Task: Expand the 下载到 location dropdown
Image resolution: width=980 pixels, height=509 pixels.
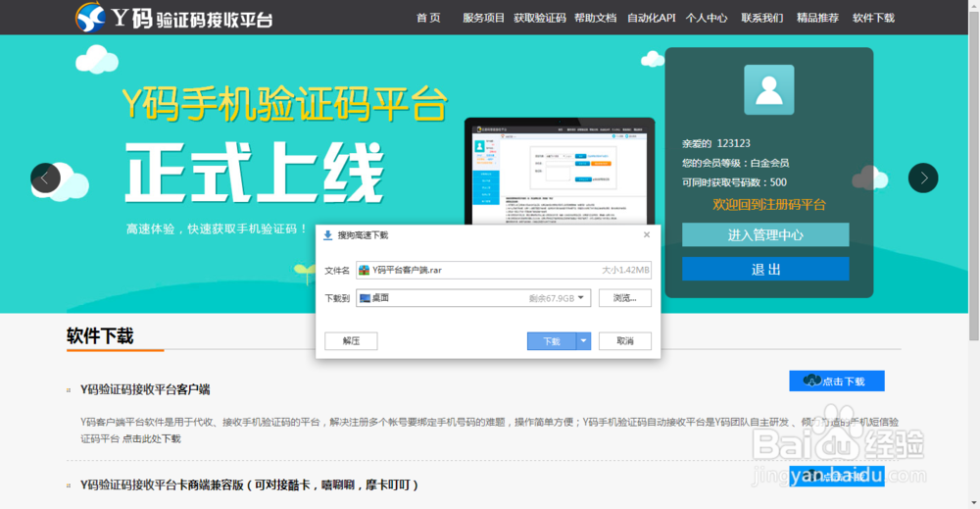Action: pos(580,297)
